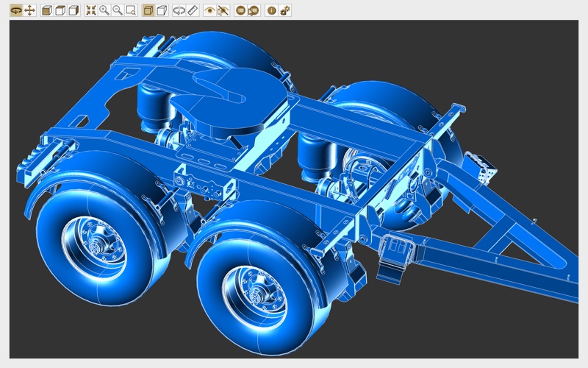
Task: Click the section icon with cursor
Action: pyautogui.click(x=254, y=10)
